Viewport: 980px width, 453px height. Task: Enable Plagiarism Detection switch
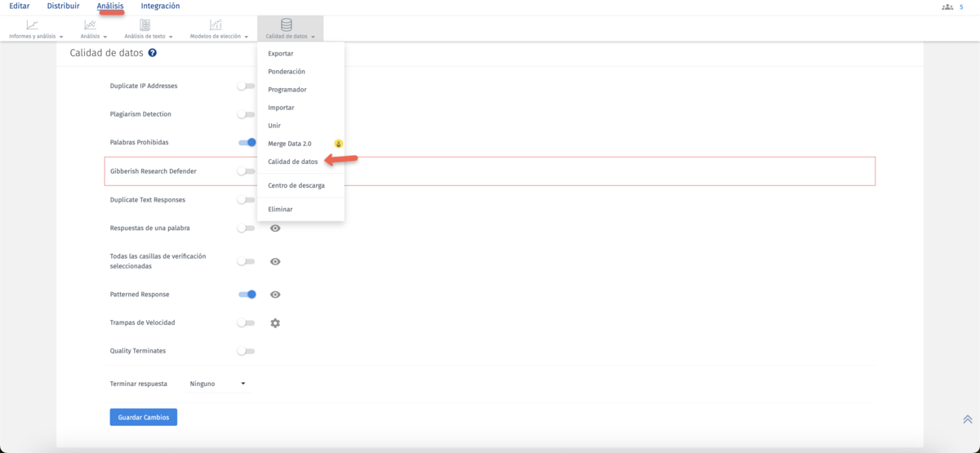246,114
